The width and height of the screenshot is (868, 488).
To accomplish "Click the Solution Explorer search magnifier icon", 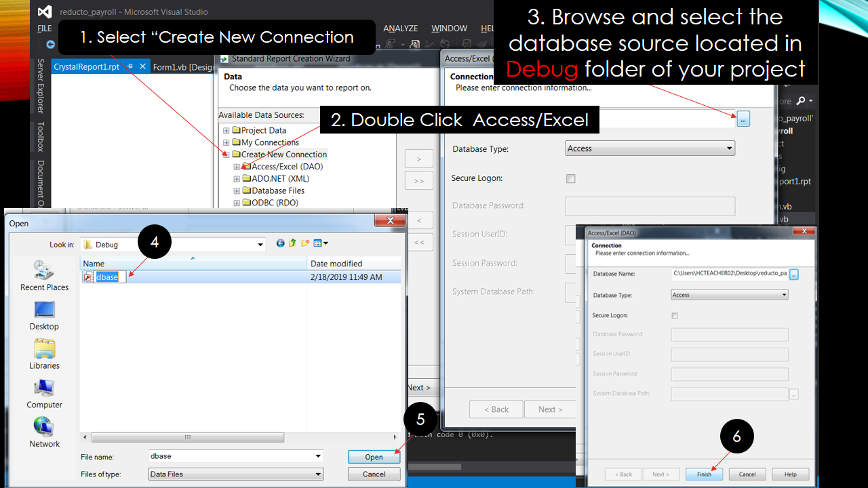I will click(x=800, y=100).
